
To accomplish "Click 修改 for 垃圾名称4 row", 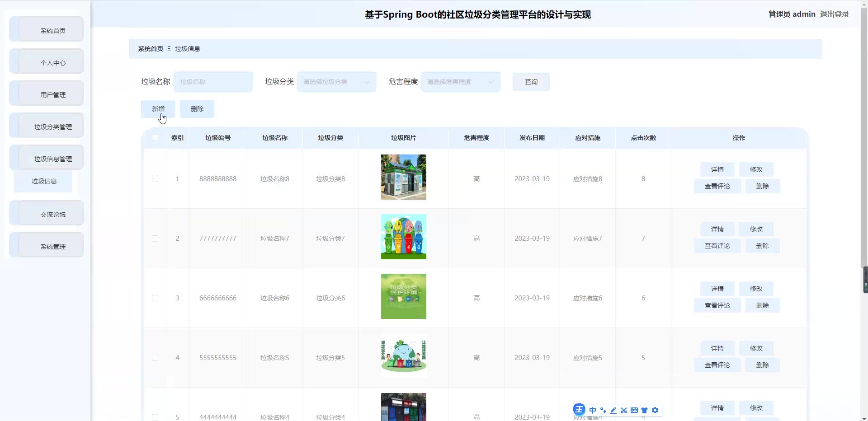I will tap(756, 408).
